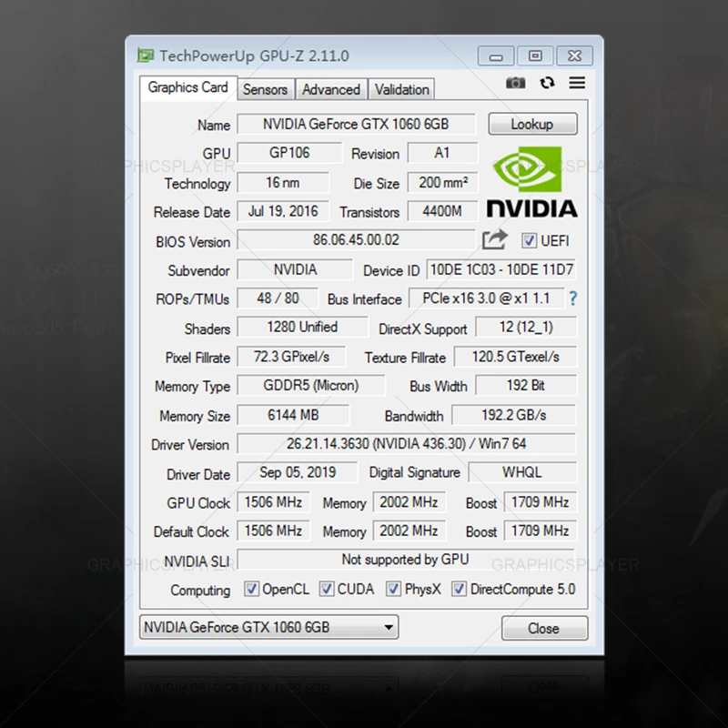Click the Device ID field 10DE 1C03 - 10DE 11D7
Viewport: 728px width, 728px height.
click(x=501, y=269)
